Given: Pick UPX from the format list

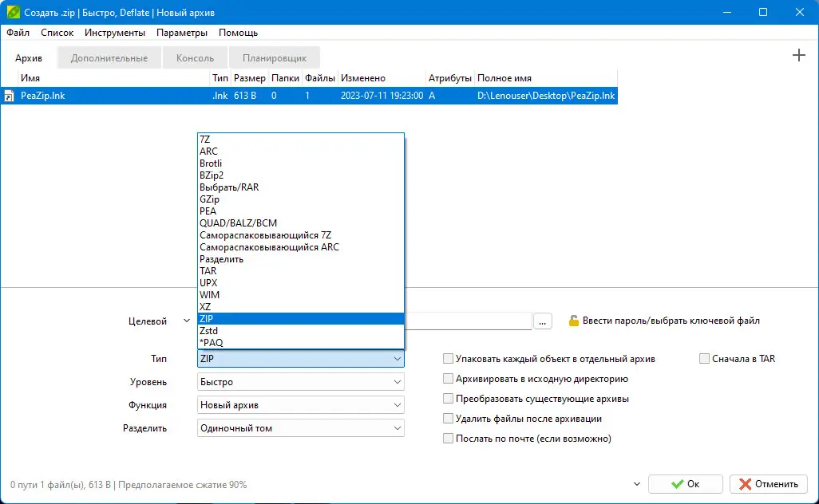Looking at the screenshot, I should pos(300,283).
